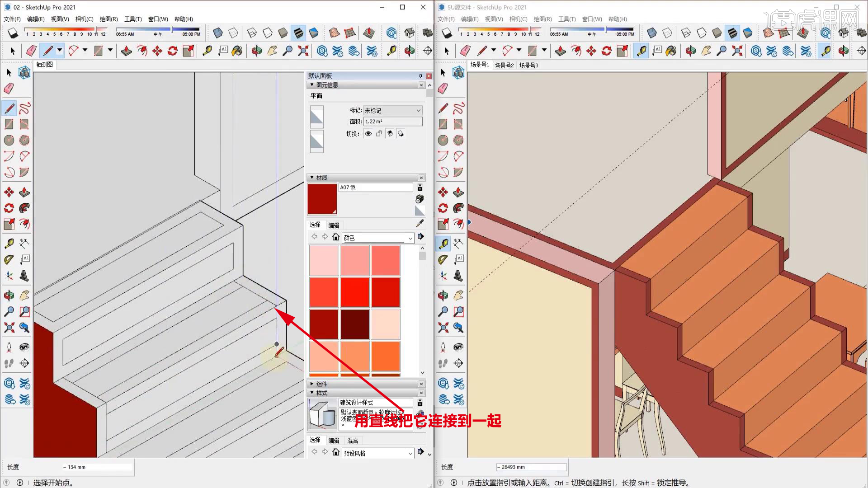The height and width of the screenshot is (488, 868).
Task: Pick the Tape Measure tool in left window's top toolbar
Action: [x=208, y=51]
